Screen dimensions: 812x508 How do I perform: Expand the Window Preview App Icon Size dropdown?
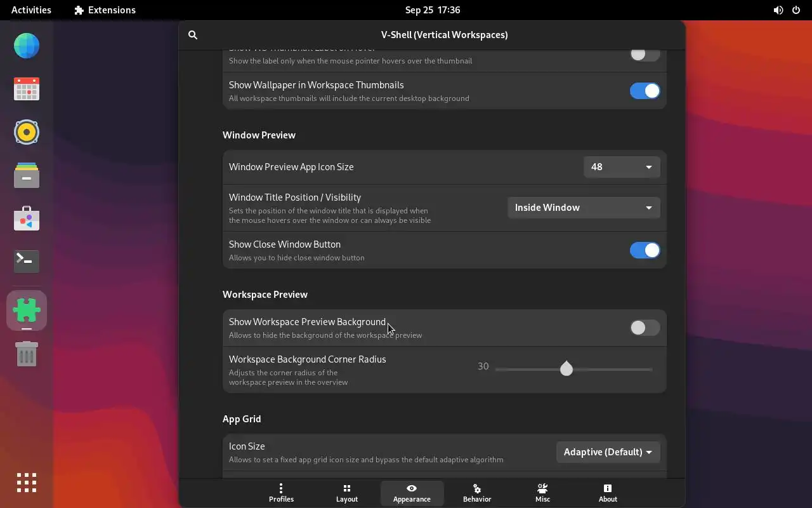[x=622, y=167]
